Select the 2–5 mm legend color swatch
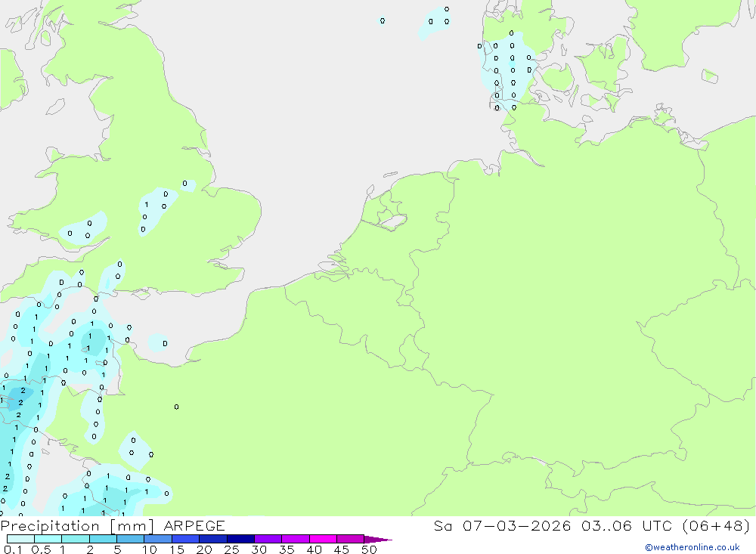This screenshot has height=554, width=756. click(x=103, y=539)
